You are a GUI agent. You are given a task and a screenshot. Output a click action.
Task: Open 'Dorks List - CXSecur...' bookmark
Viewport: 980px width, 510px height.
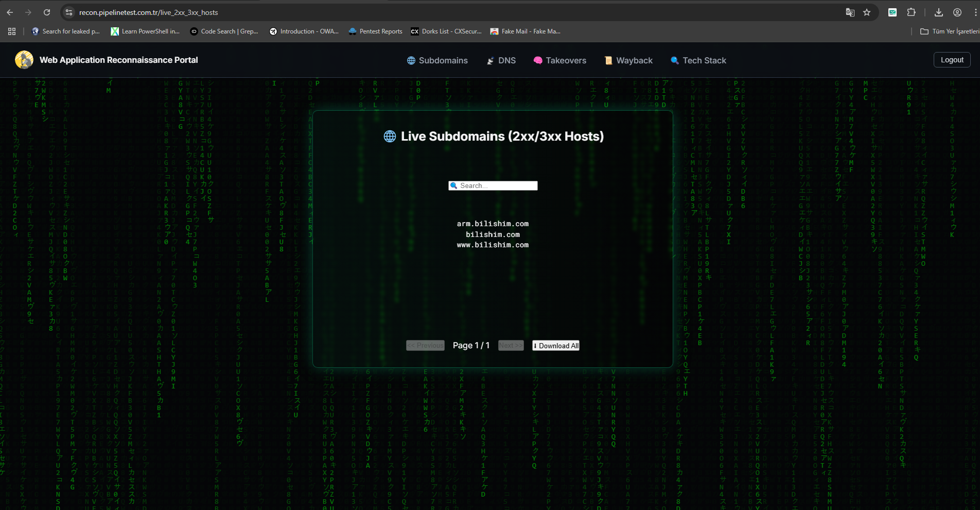click(x=446, y=31)
